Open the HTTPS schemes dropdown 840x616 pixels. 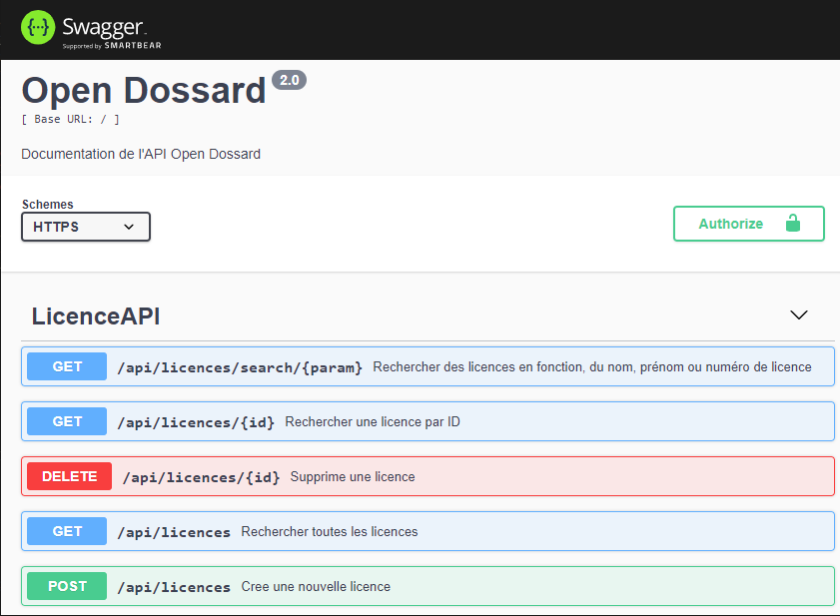tap(86, 227)
